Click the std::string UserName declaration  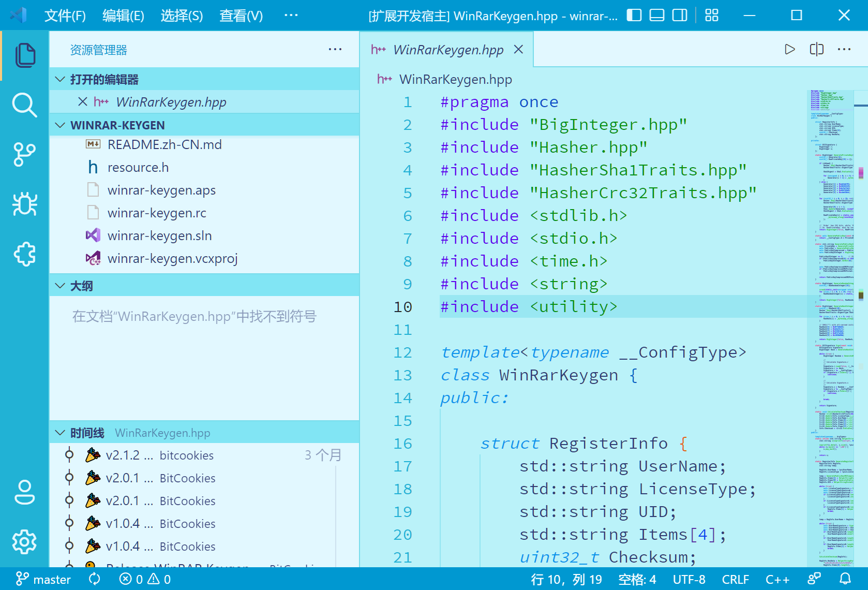623,466
